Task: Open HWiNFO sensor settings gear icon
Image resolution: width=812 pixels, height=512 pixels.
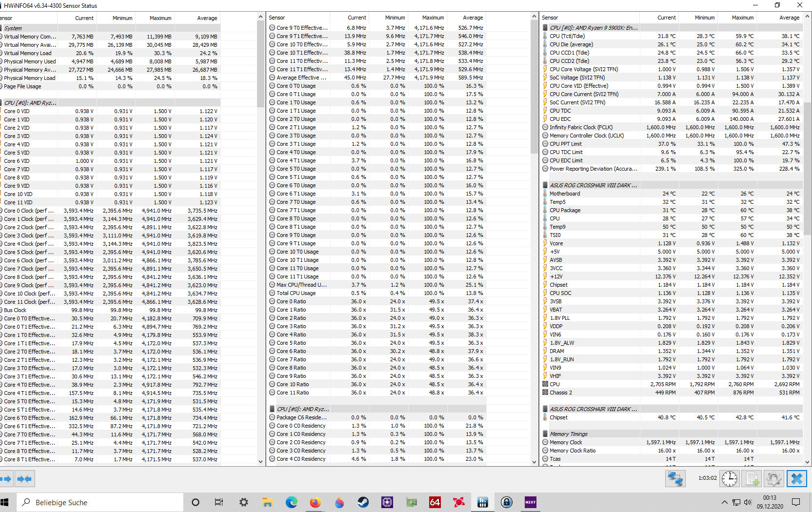Action: click(x=773, y=478)
